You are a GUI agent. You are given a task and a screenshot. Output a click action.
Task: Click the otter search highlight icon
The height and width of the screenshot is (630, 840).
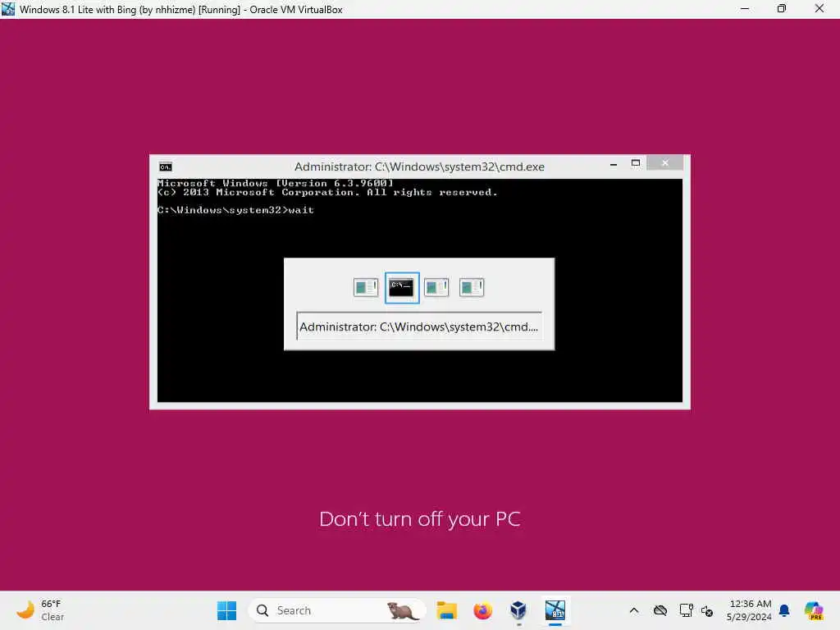[x=403, y=610]
